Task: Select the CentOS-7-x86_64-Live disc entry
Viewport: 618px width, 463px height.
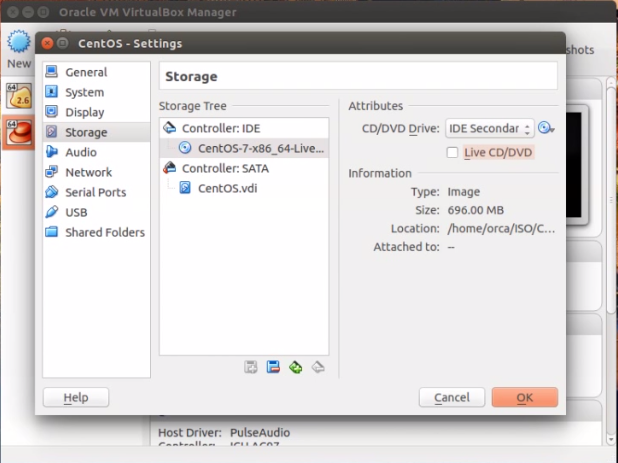Action: coord(244,148)
